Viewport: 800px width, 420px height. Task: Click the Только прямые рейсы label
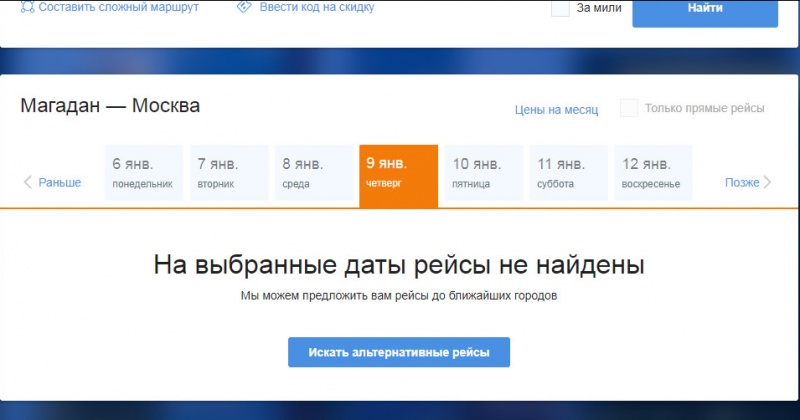[x=705, y=108]
